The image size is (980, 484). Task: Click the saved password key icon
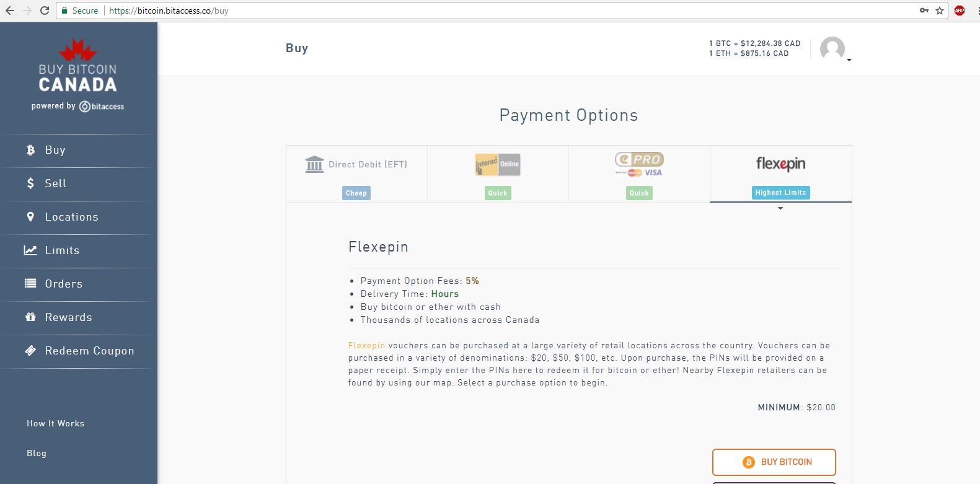click(x=924, y=11)
